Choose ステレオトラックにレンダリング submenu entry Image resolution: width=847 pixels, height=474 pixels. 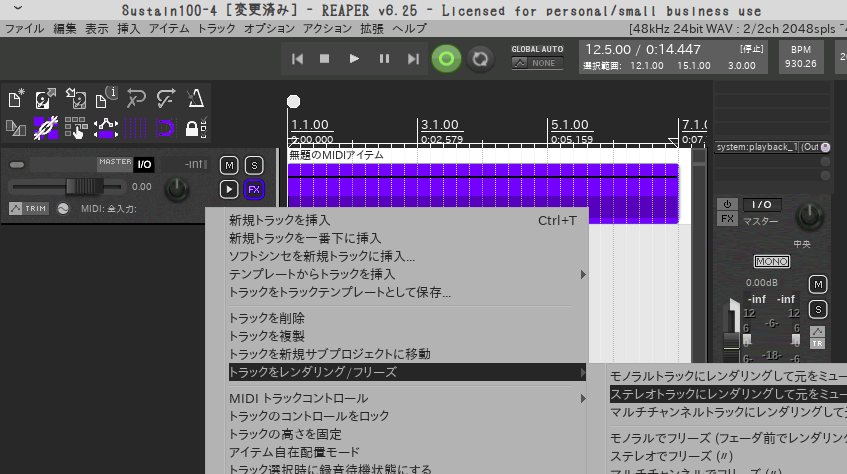[728, 394]
